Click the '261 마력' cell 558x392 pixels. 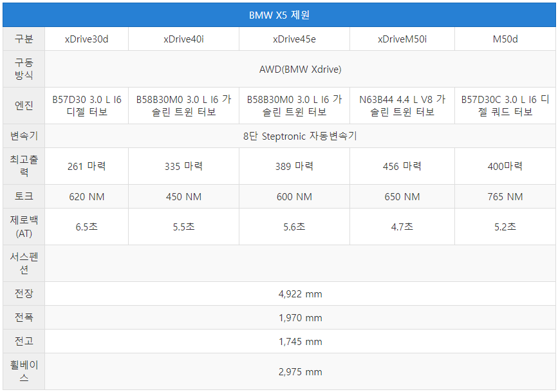pyautogui.click(x=86, y=166)
